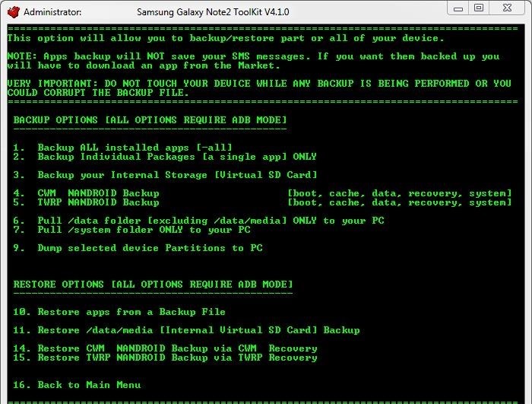Select option 15 'Restore TWRP NANDROID Backup'
The height and width of the screenshot is (404, 532).
click(x=165, y=358)
